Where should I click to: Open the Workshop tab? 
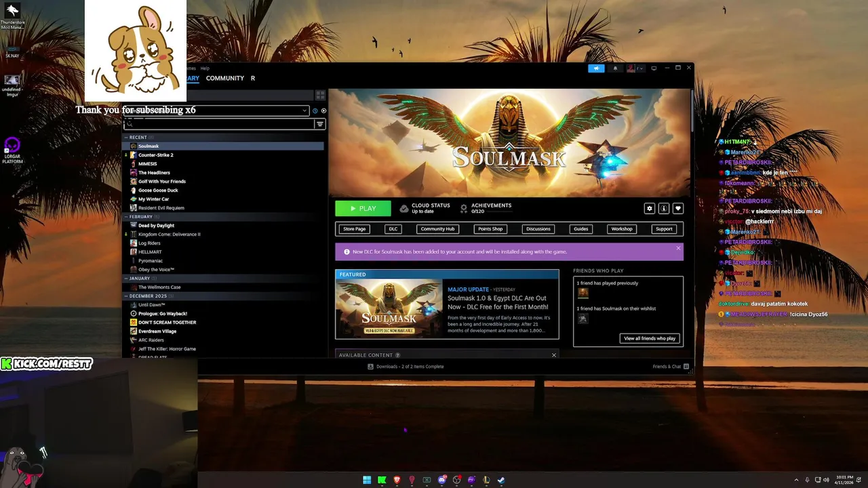[622, 229]
